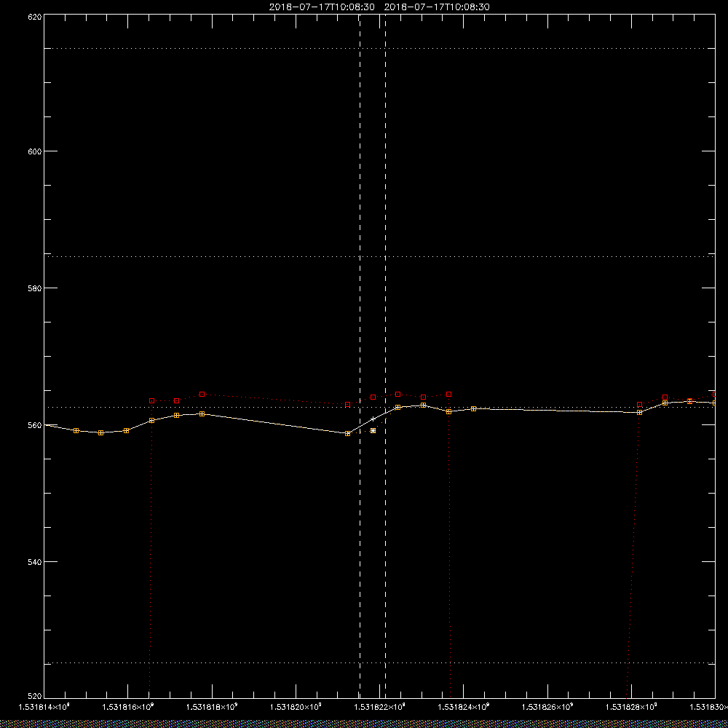
Task: Click the 1.531814×10⁹ x-axis label
Action: pos(44,707)
